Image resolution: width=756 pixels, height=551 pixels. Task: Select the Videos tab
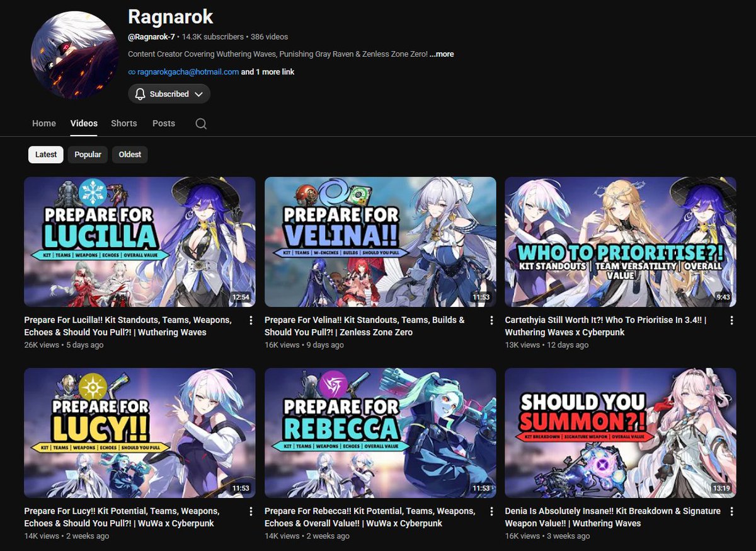coord(84,124)
